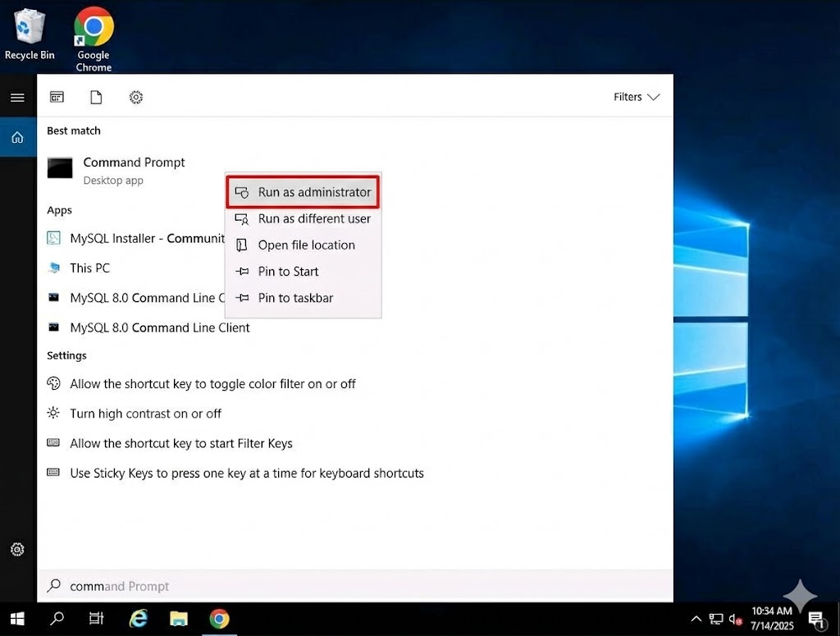Open This PC from Apps results

(x=89, y=268)
